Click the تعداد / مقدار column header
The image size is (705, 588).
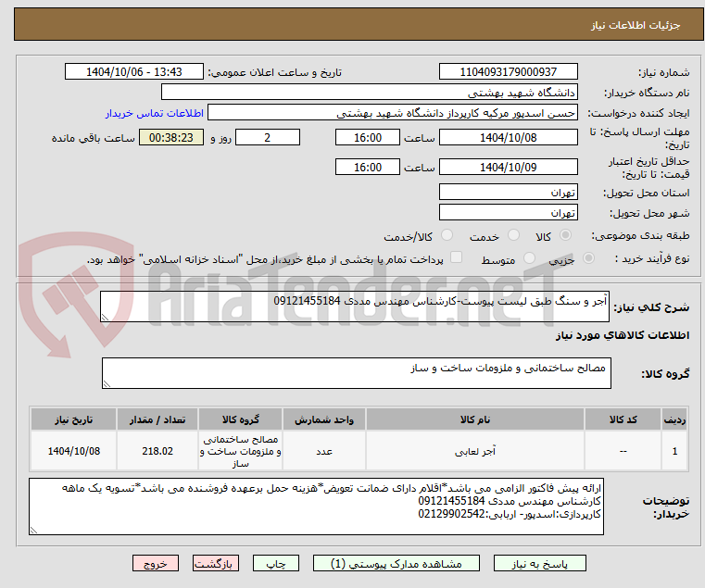point(157,419)
